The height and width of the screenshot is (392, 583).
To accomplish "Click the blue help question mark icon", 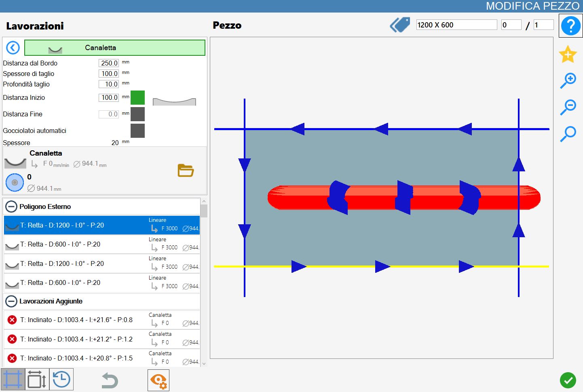I will coord(570,25).
